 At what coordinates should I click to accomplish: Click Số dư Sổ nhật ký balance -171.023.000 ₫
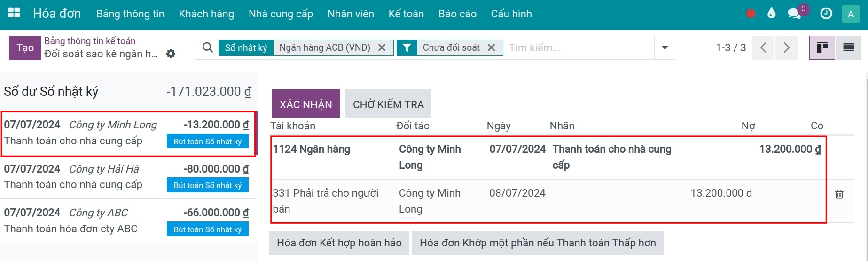209,91
